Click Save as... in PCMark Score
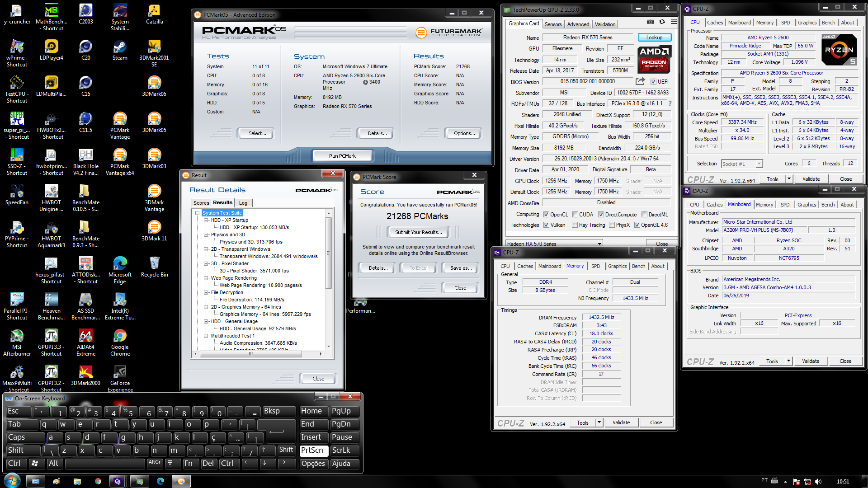The width and height of the screenshot is (868, 488). (461, 268)
